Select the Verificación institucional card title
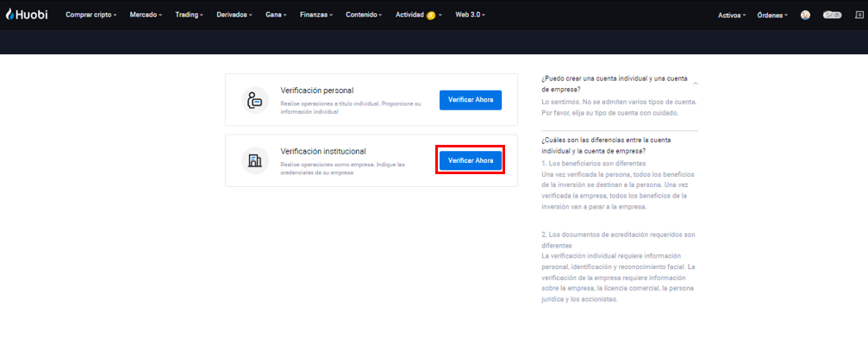 point(323,151)
